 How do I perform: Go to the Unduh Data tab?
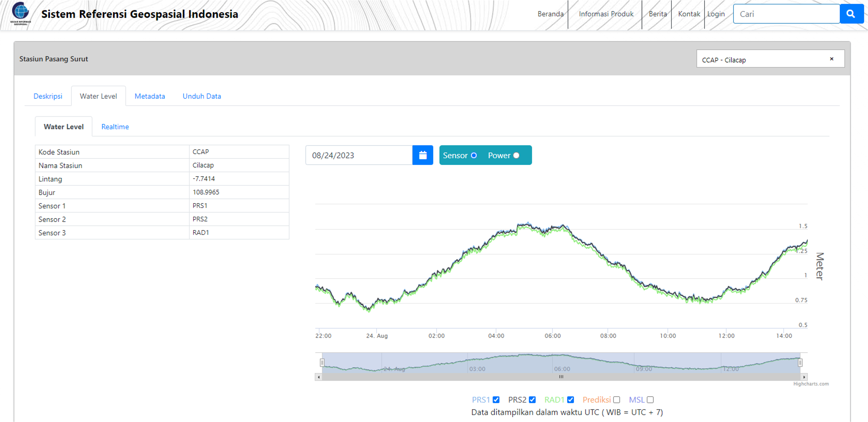pyautogui.click(x=202, y=96)
